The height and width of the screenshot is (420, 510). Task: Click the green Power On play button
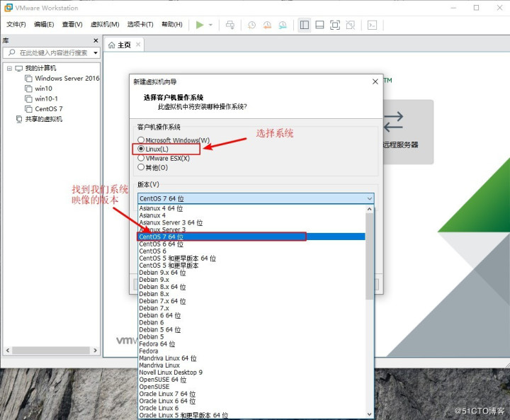[x=200, y=25]
